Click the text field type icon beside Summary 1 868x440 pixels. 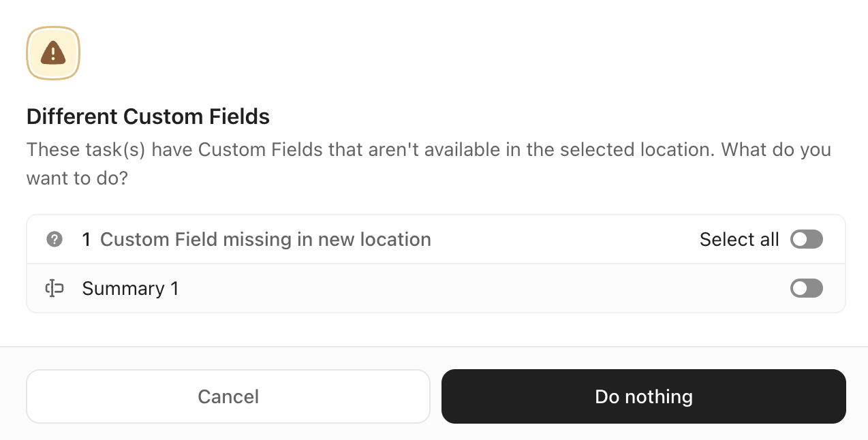click(54, 288)
